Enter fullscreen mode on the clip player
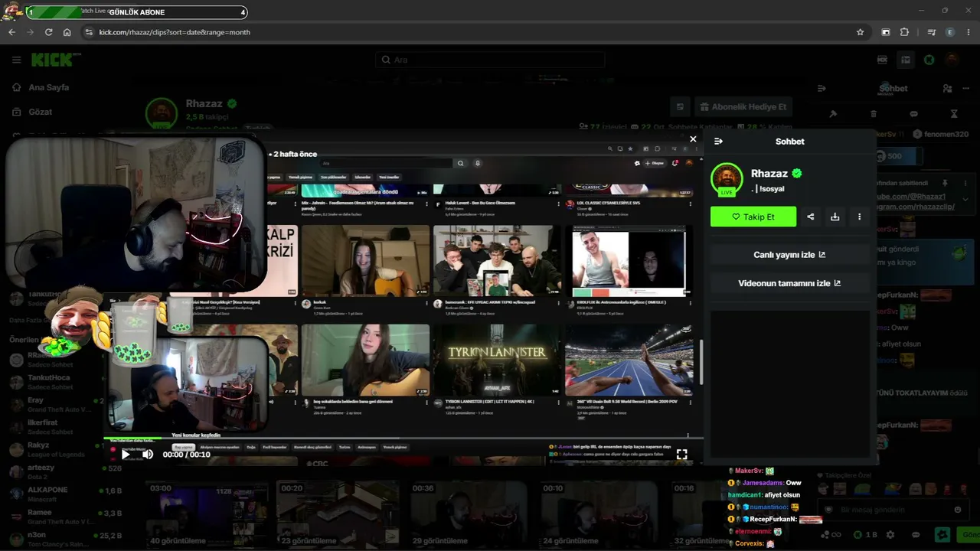980x551 pixels. click(681, 455)
